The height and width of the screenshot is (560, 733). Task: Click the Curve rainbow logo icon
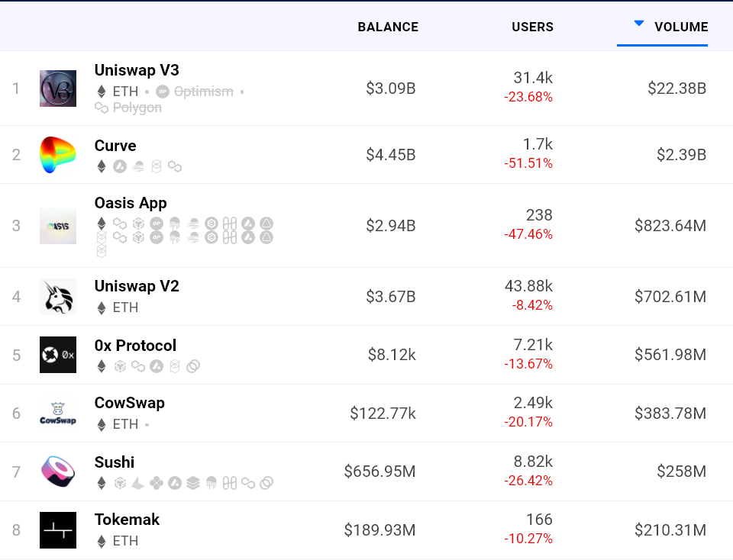(58, 155)
